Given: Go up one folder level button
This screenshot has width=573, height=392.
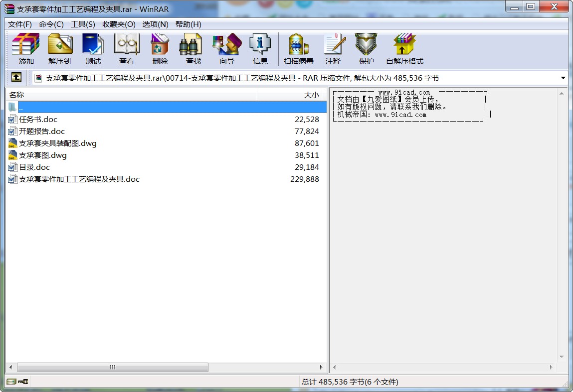Looking at the screenshot, I should [x=16, y=78].
